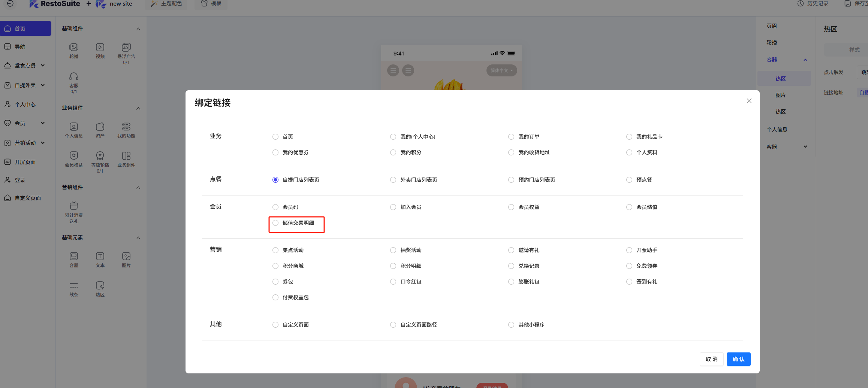
Task: Expand the 会员 sidebar menu
Action: coord(43,123)
